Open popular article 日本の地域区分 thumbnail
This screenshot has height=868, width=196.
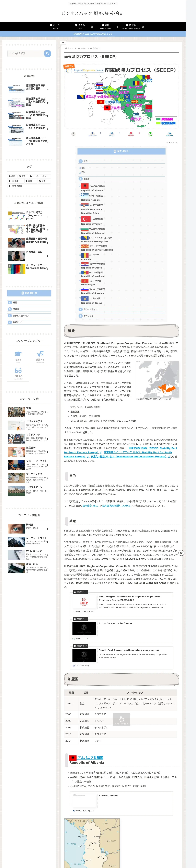[16, 216]
